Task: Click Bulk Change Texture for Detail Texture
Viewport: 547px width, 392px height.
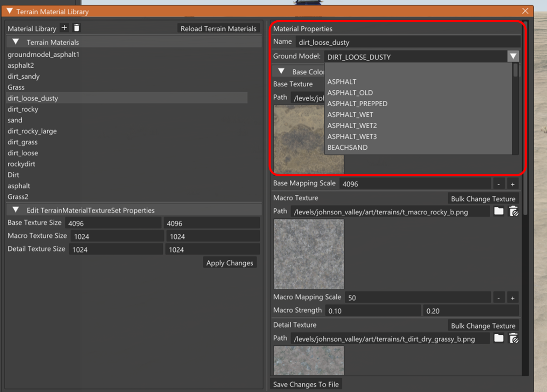Action: click(483, 326)
